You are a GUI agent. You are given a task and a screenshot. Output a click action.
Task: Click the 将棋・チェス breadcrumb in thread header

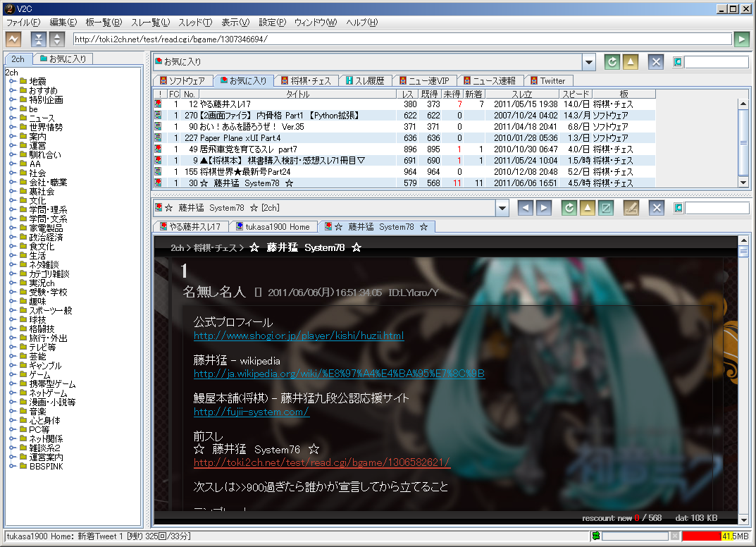[215, 248]
